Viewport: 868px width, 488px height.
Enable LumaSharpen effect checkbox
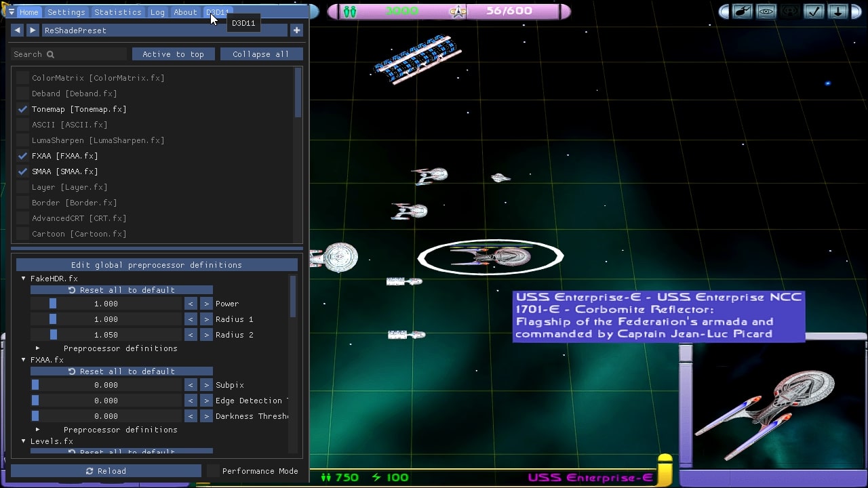(22, 140)
